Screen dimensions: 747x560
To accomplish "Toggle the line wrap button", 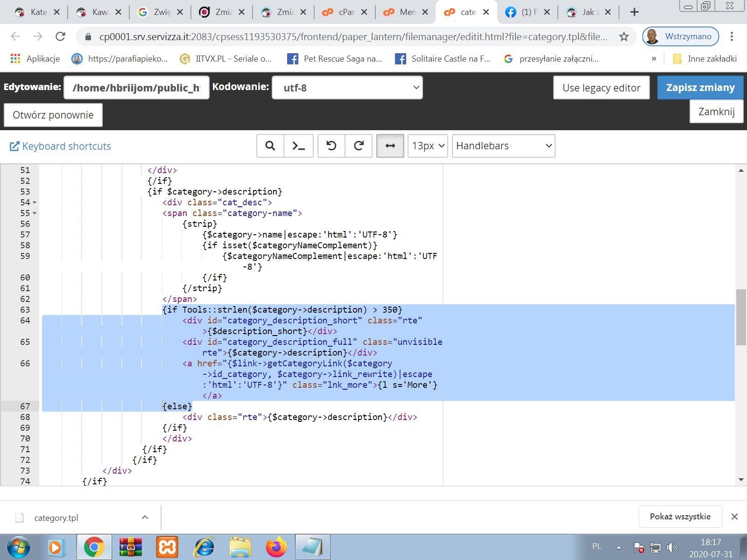I will point(390,146).
